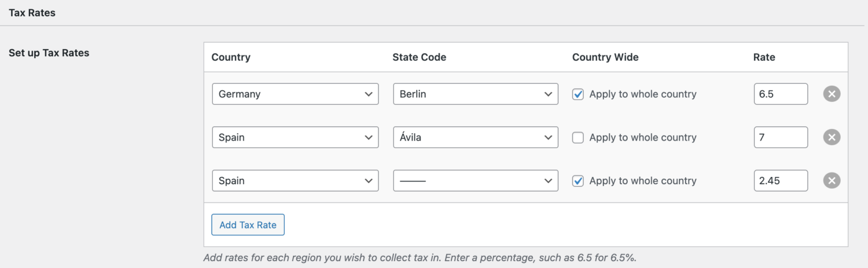Focus the rate field showing 7
The width and height of the screenshot is (868, 268).
(x=781, y=137)
